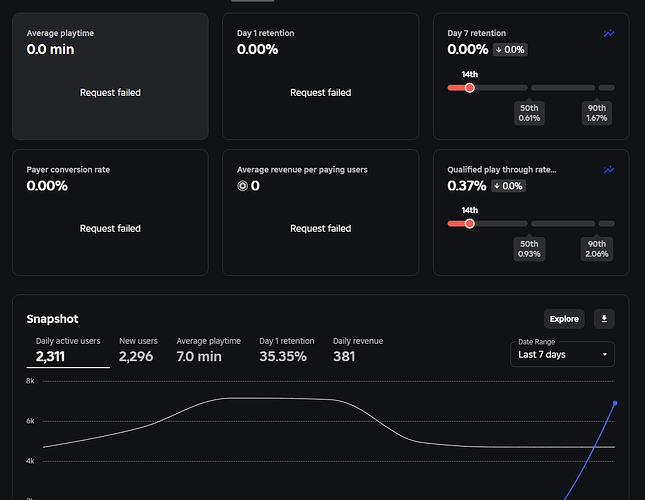Switch to the New users metric
The image size is (645, 500).
pos(138,350)
